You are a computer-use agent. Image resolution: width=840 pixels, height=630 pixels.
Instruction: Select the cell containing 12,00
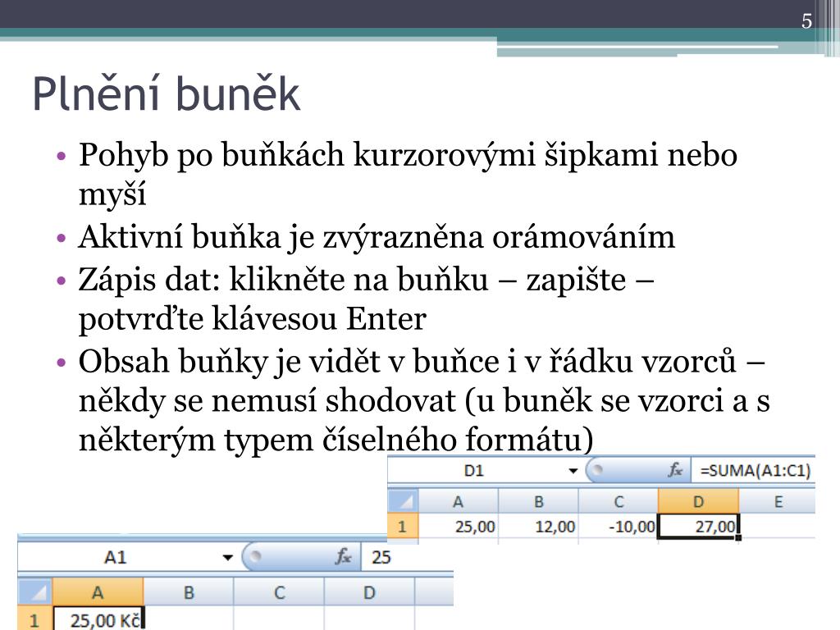coord(538,527)
